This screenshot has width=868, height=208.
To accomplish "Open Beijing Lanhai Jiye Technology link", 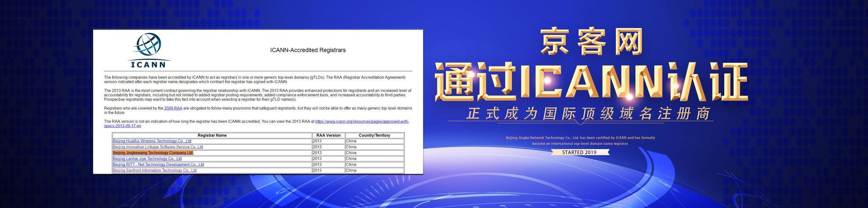I will [x=147, y=159].
